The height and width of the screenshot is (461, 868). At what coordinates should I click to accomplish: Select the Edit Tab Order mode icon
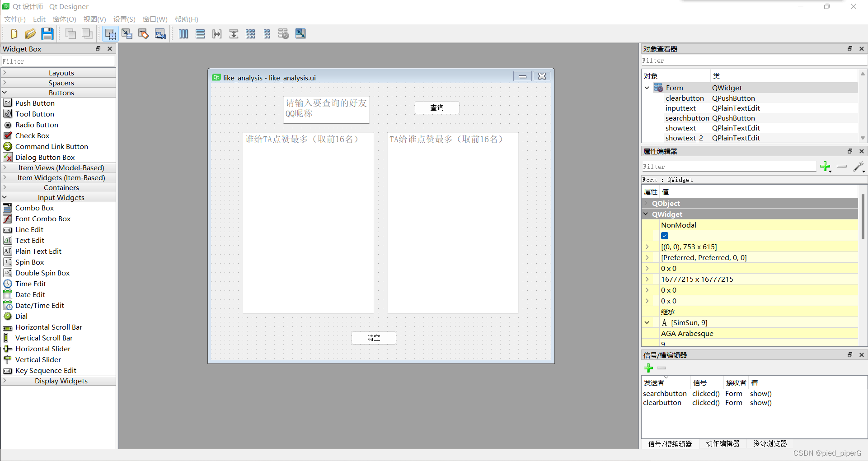pos(160,34)
